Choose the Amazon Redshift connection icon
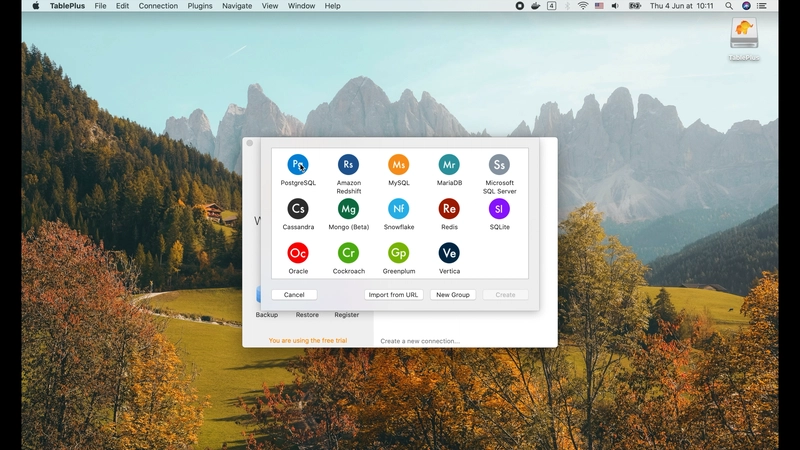 click(x=348, y=165)
